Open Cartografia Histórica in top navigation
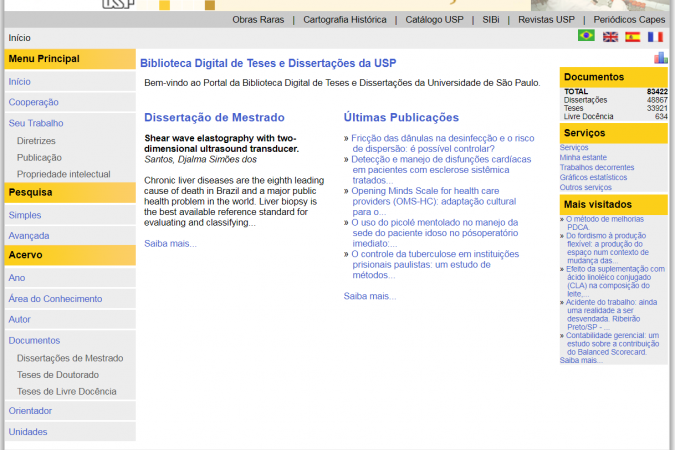The image size is (675, 450). tap(345, 20)
